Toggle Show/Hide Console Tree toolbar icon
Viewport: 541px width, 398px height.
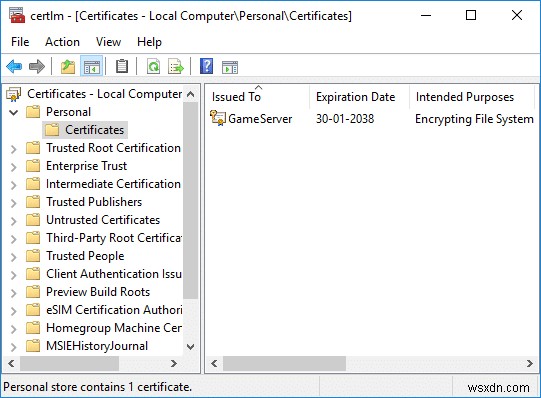coord(91,66)
